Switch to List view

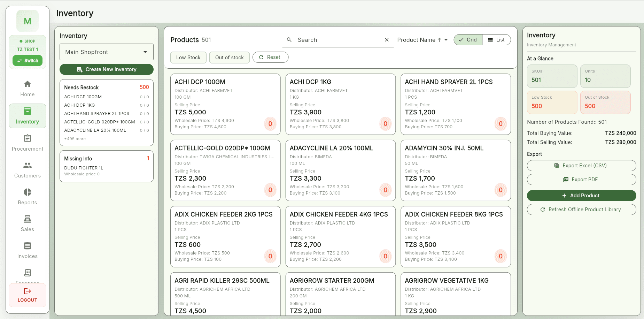496,40
